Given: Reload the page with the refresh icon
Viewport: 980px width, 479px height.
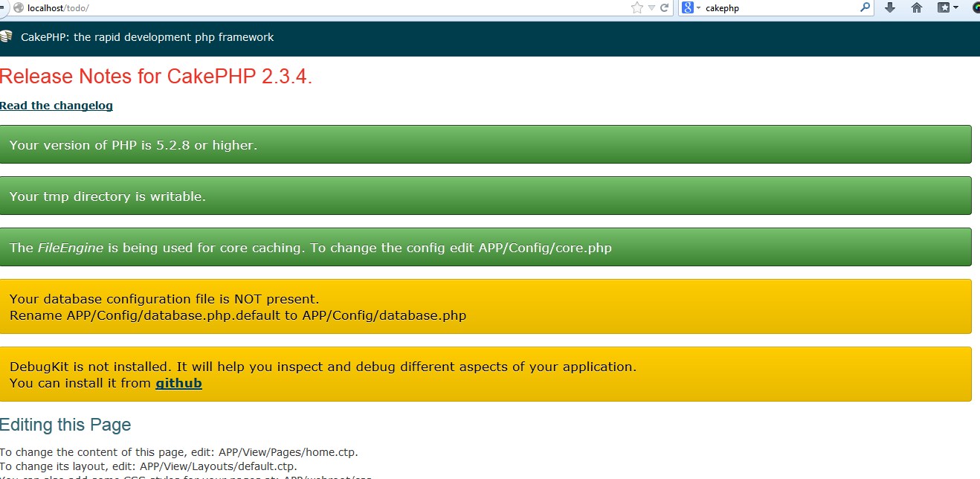Looking at the screenshot, I should coord(665,7).
